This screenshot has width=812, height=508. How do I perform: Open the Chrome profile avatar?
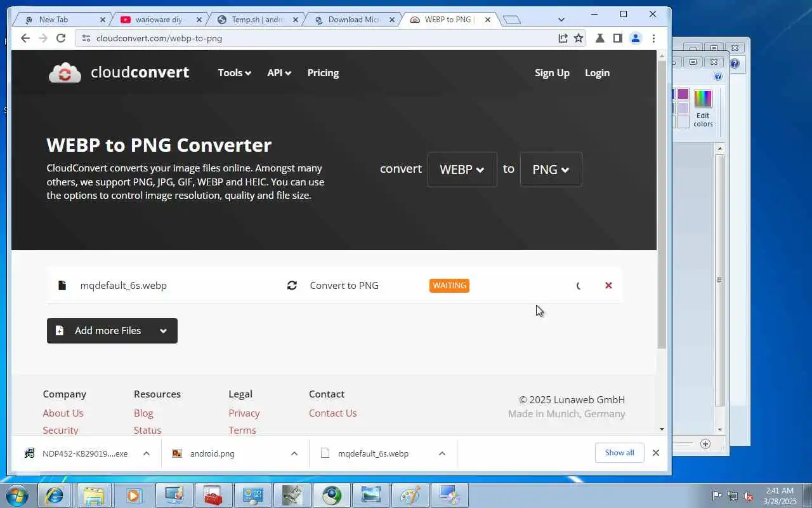[x=635, y=38]
